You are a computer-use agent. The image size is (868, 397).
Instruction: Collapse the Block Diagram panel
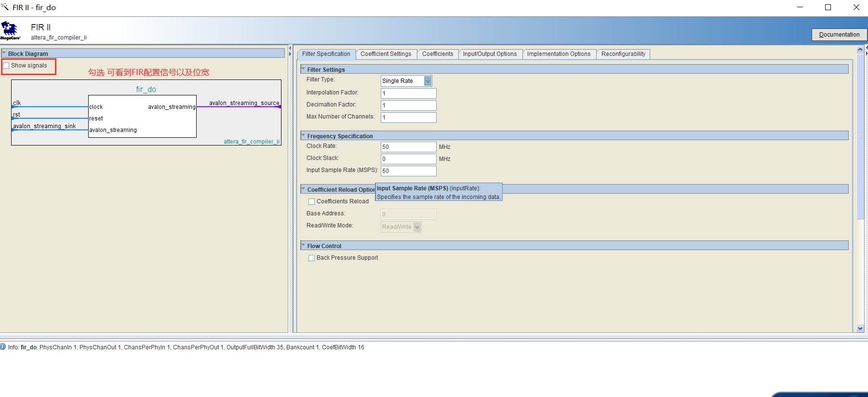(x=4, y=53)
